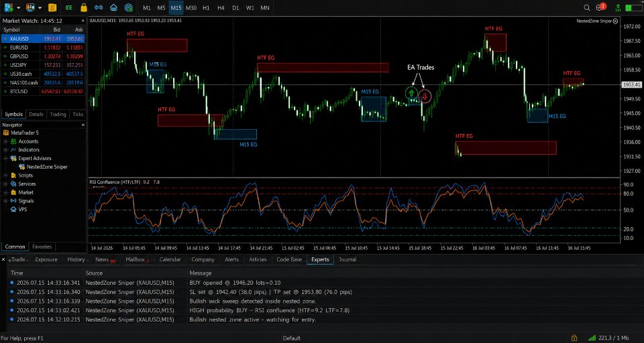This screenshot has height=343, width=644.
Task: Click the new chart toolbar icon
Action: point(8,7)
